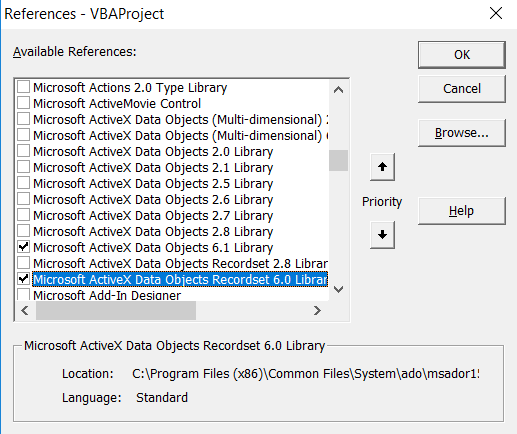Close the References dialog with X
This screenshot has height=434, width=517.
pos(496,13)
